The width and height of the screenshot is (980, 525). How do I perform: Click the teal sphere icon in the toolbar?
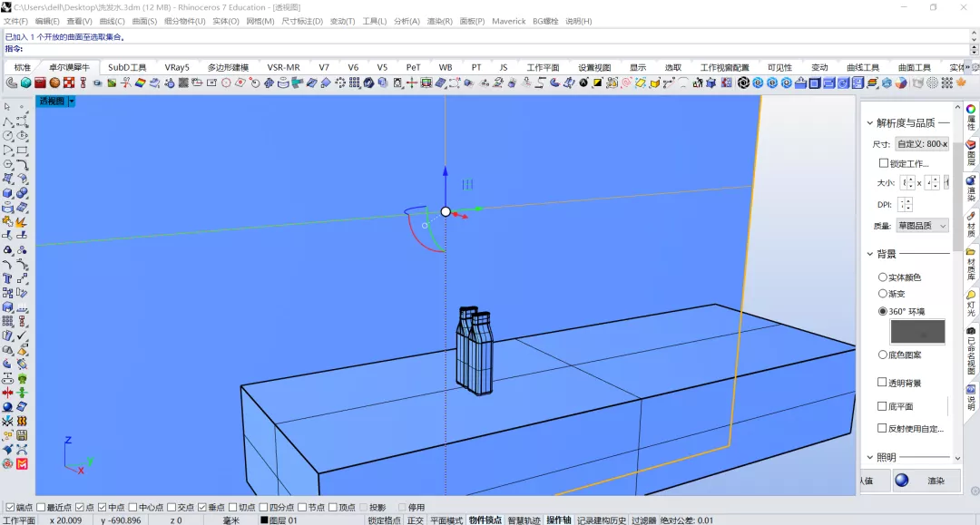pyautogui.click(x=25, y=83)
